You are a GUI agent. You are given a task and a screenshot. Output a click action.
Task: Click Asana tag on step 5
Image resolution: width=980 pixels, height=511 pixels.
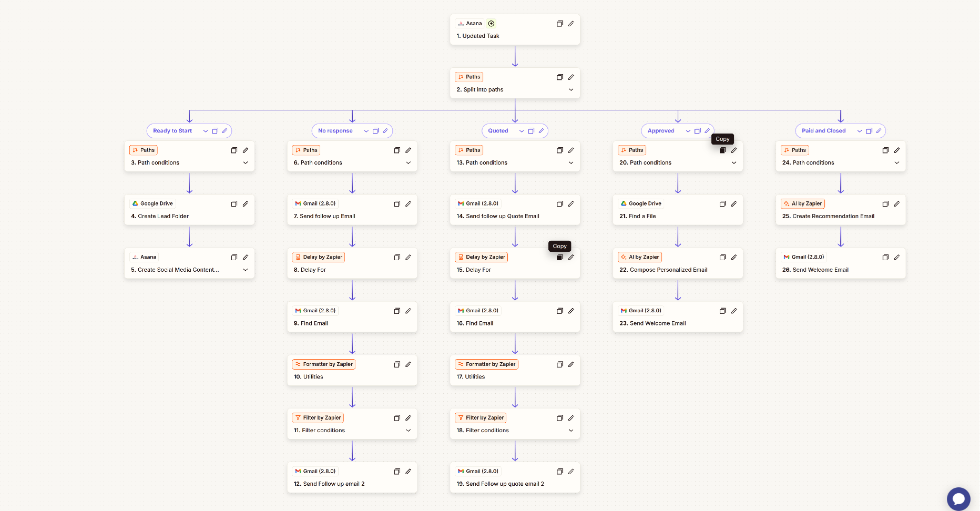[144, 258]
